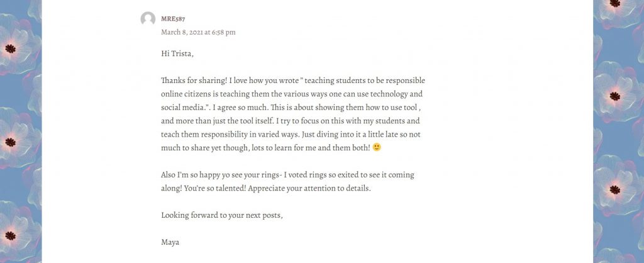Open the MRE587 commenter profile link
The image size is (644, 263).
click(x=173, y=19)
